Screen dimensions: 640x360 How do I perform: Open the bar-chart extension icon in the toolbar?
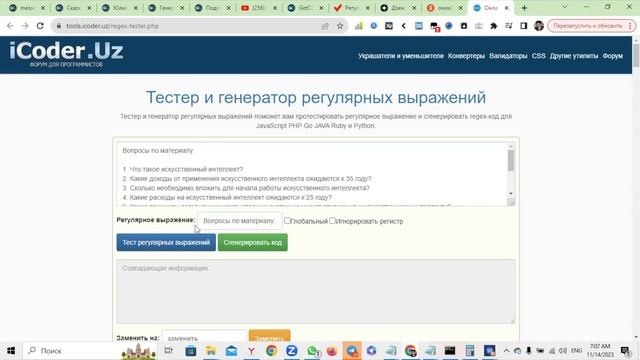[358, 26]
